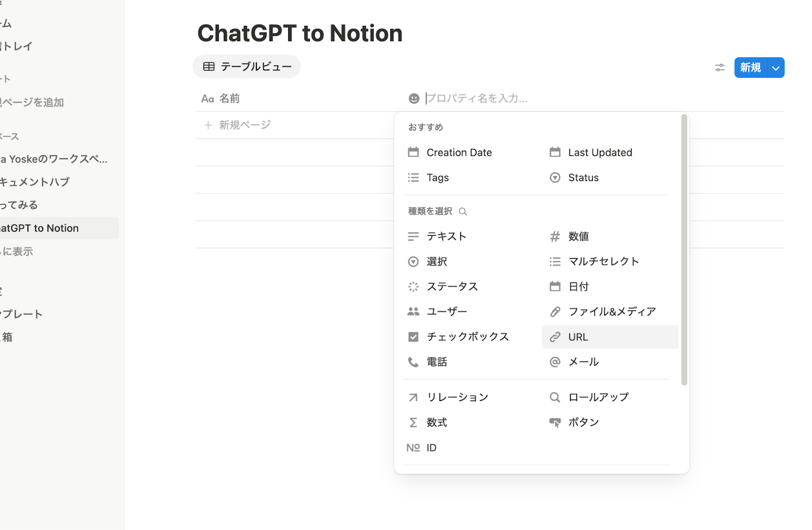
Task: Select Creation Date from suggestions
Action: tap(459, 152)
